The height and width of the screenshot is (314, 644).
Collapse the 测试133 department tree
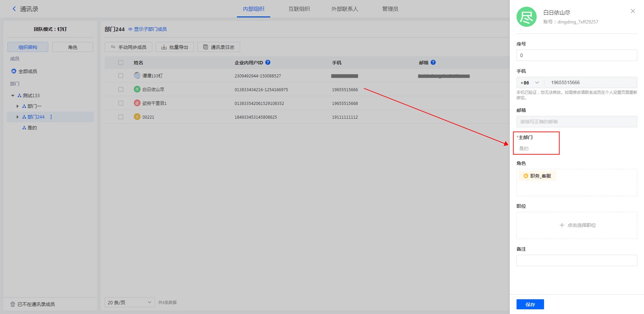point(13,96)
